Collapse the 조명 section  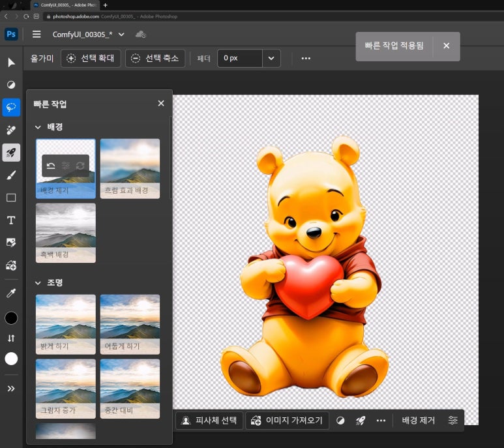38,283
